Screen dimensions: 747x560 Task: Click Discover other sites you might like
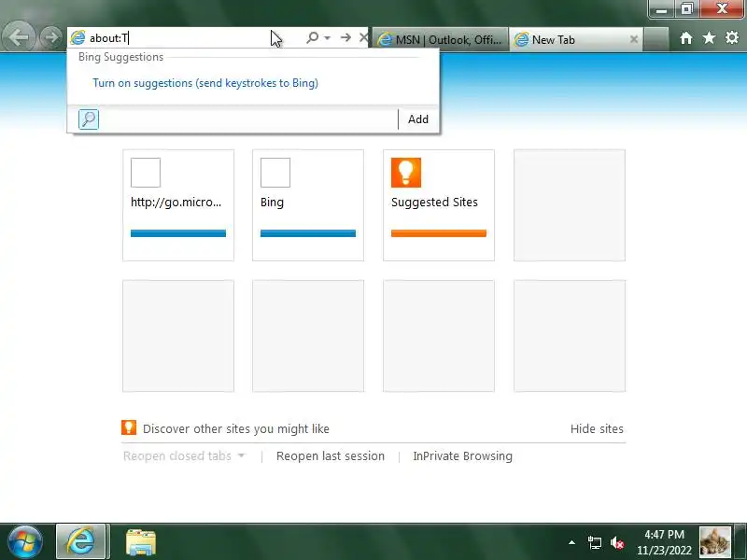click(236, 429)
